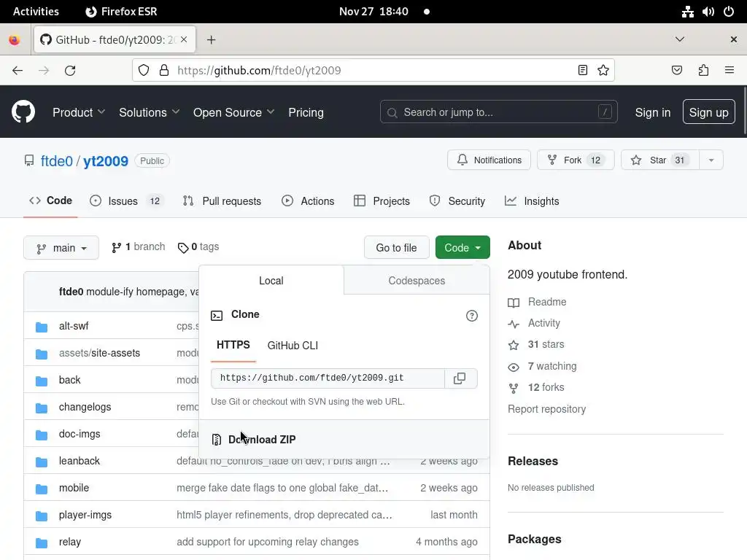Select the Local tab

[271, 281]
